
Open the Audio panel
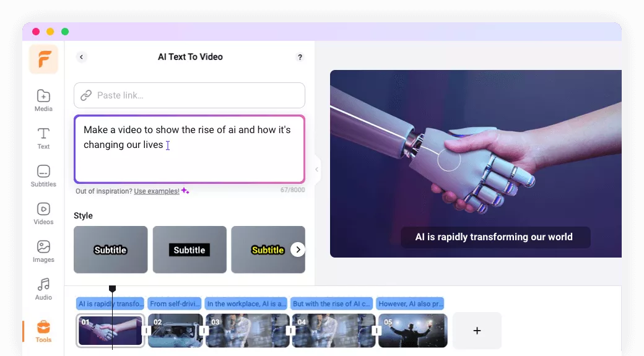(x=43, y=289)
